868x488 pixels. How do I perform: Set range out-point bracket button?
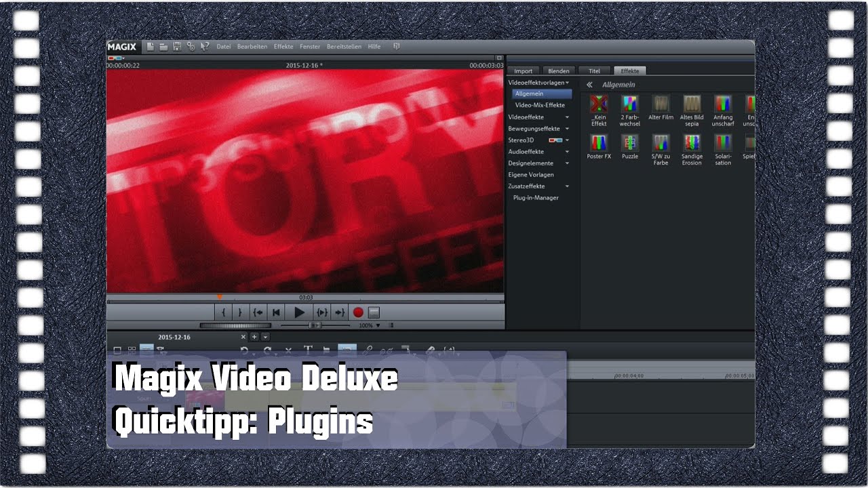[x=239, y=312]
